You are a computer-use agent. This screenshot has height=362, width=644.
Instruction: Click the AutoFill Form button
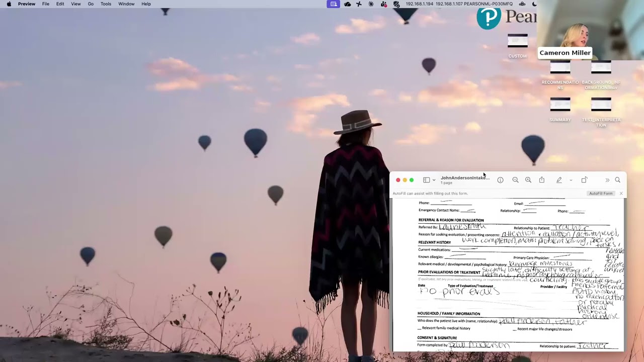pos(601,194)
